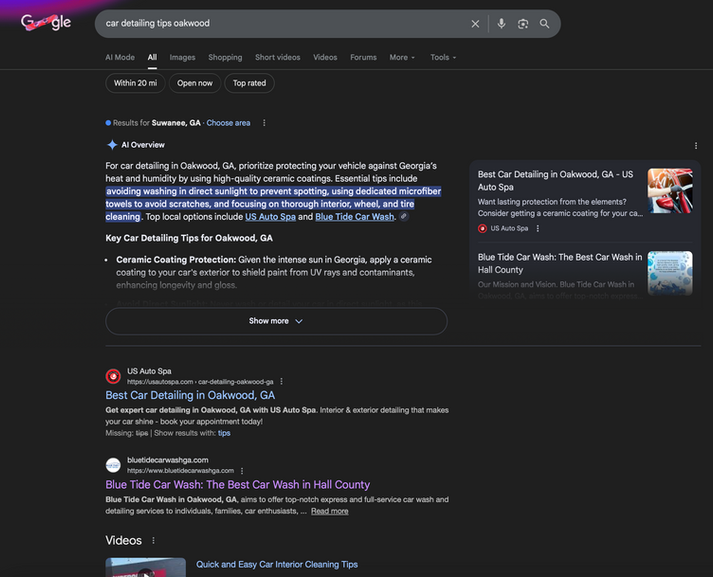The width and height of the screenshot is (713, 577).
Task: Open AI Overview three-dot options menu
Action: click(x=696, y=146)
